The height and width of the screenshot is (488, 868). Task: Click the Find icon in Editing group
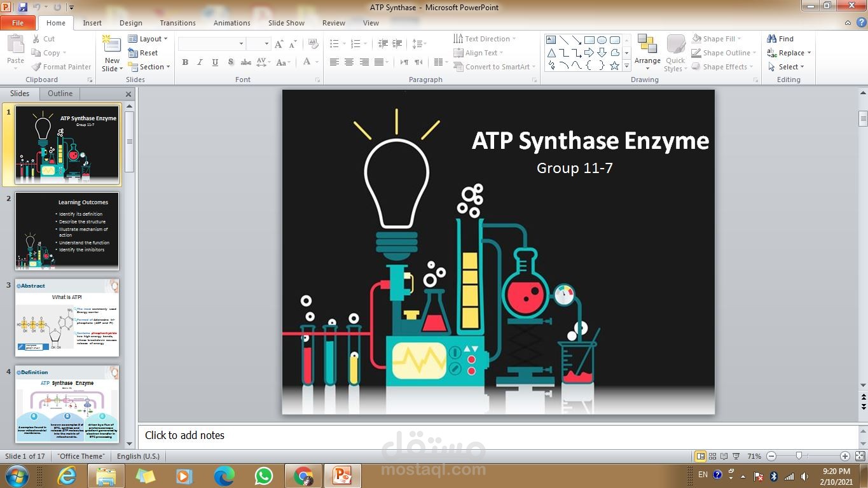pyautogui.click(x=780, y=39)
